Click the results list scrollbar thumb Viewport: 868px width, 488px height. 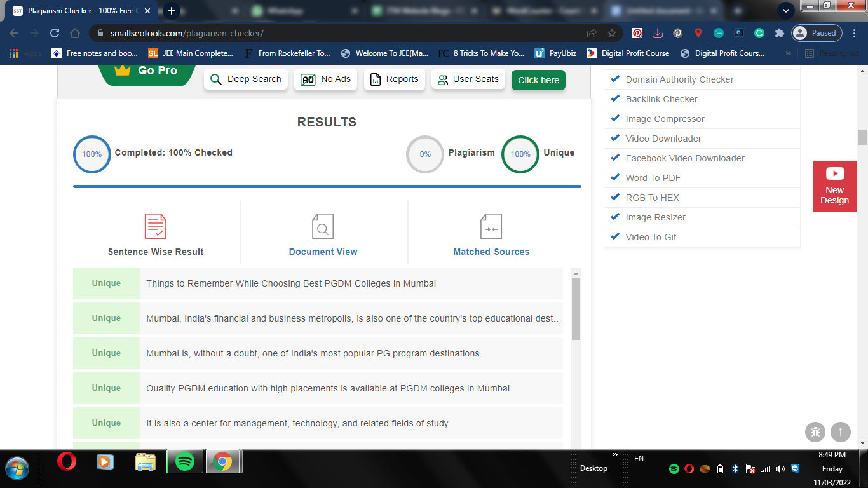coord(576,309)
